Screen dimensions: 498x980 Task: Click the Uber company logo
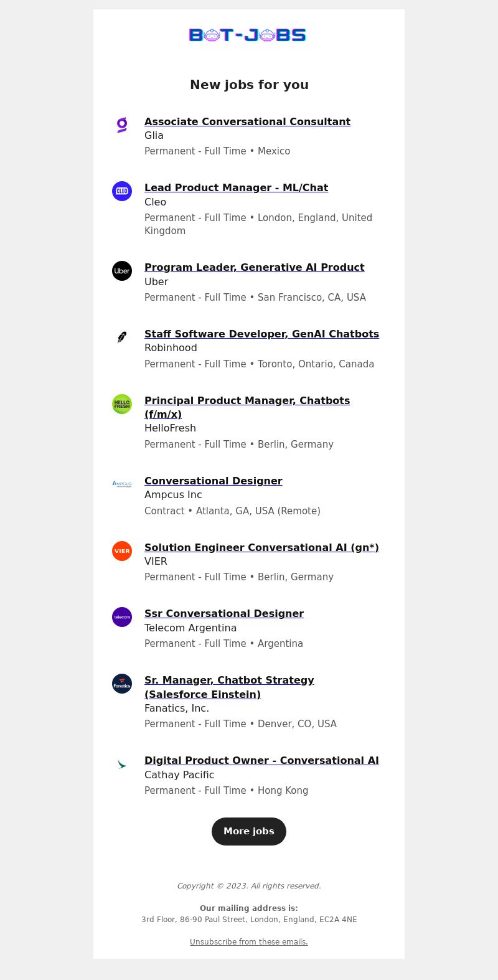tap(122, 271)
